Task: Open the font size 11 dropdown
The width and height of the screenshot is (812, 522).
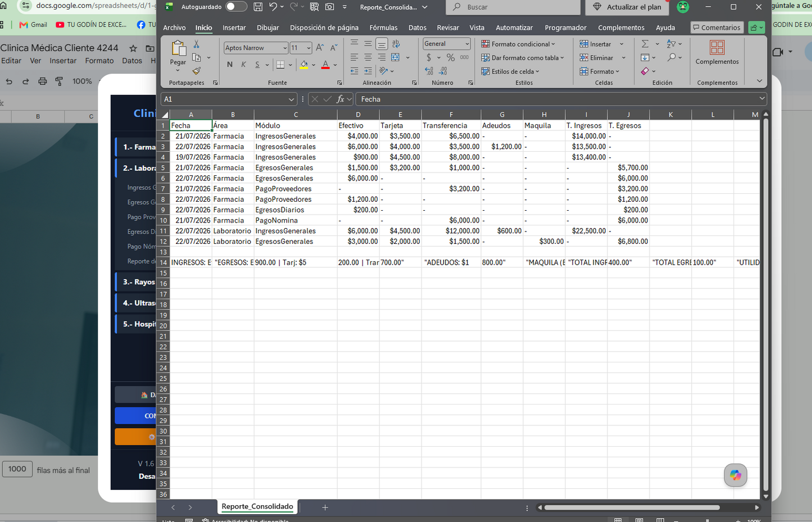Action: click(309, 48)
